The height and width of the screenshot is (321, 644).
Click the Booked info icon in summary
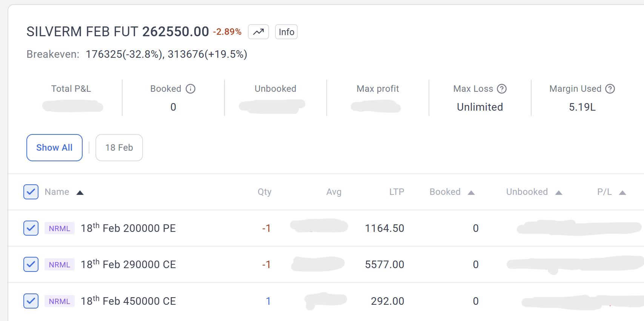point(191,89)
